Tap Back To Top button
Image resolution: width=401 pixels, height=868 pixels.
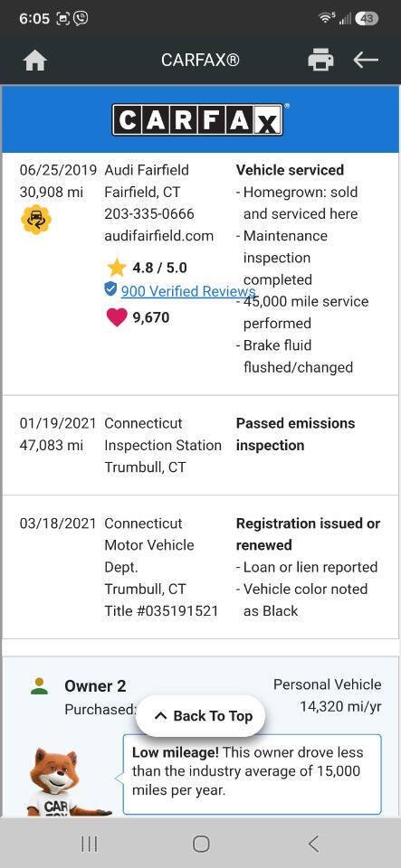(200, 716)
